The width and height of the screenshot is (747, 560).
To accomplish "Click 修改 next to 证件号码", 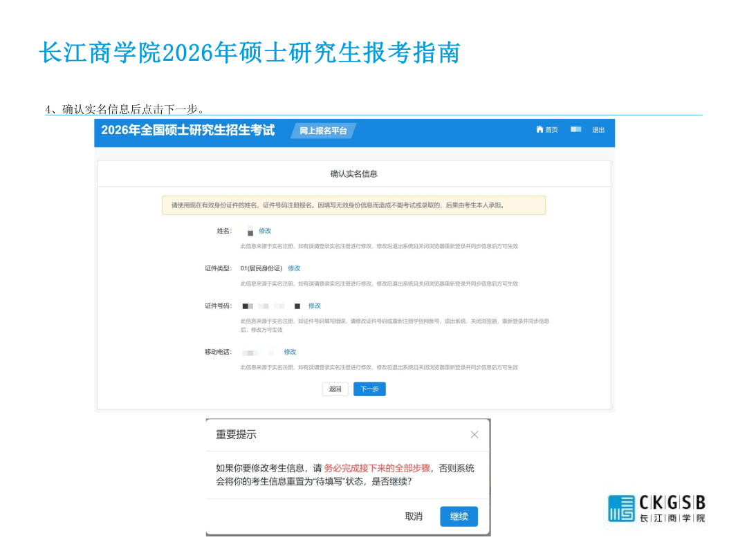I will pyautogui.click(x=315, y=306).
